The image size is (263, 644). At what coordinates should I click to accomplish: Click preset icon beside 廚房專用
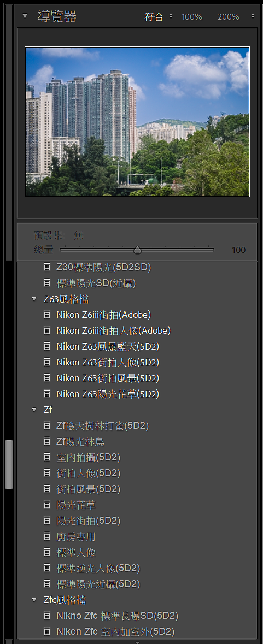(x=47, y=537)
